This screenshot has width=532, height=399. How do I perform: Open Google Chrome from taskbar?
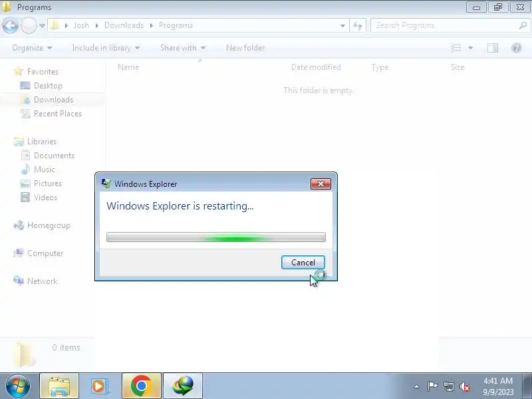tap(141, 386)
